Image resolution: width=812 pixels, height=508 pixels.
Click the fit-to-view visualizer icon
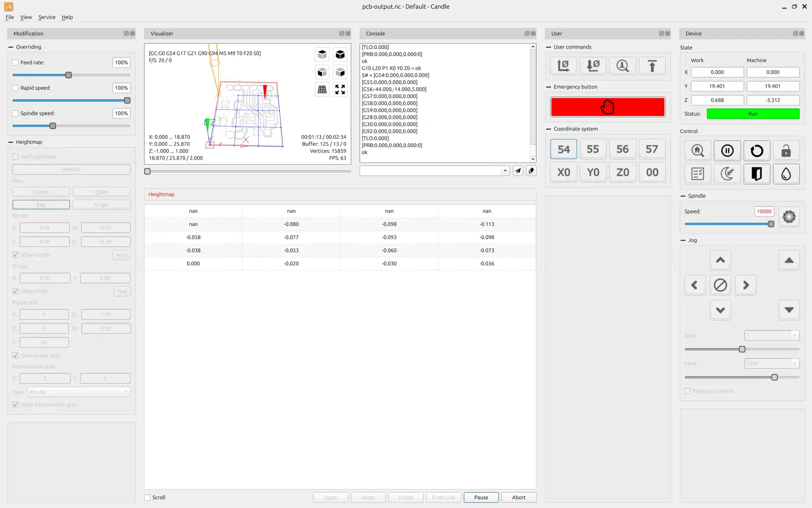pyautogui.click(x=340, y=89)
